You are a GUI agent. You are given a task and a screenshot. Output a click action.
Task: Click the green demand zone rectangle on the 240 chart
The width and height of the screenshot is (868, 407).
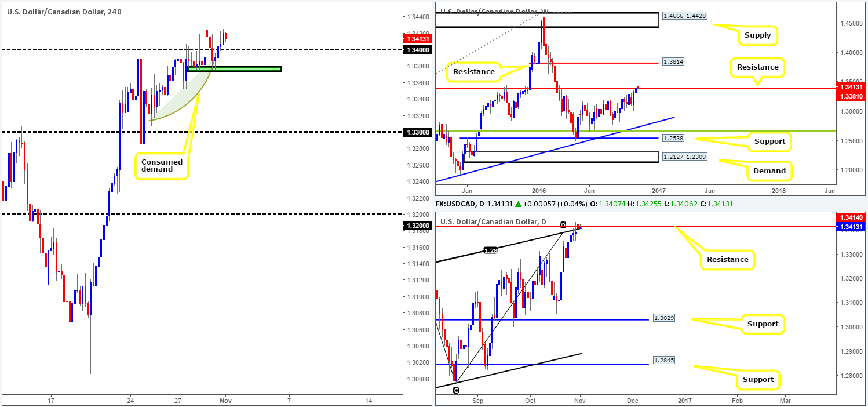click(x=234, y=69)
